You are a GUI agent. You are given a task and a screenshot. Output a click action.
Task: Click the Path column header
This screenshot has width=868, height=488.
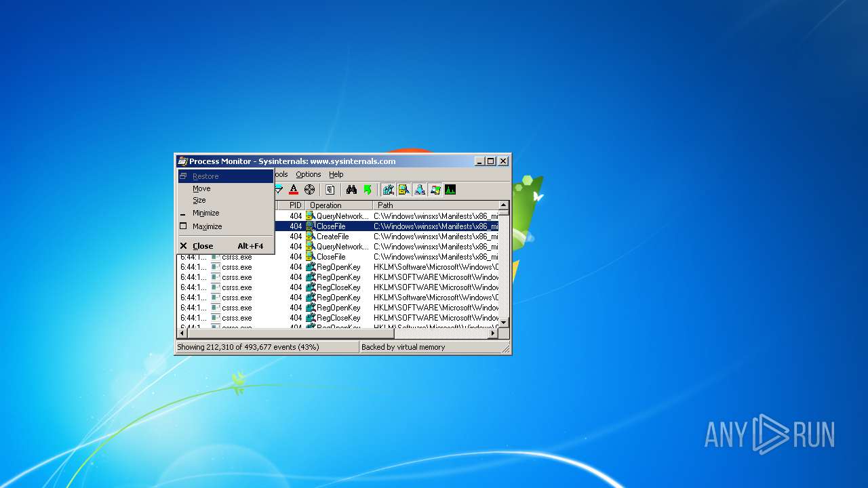tap(435, 205)
